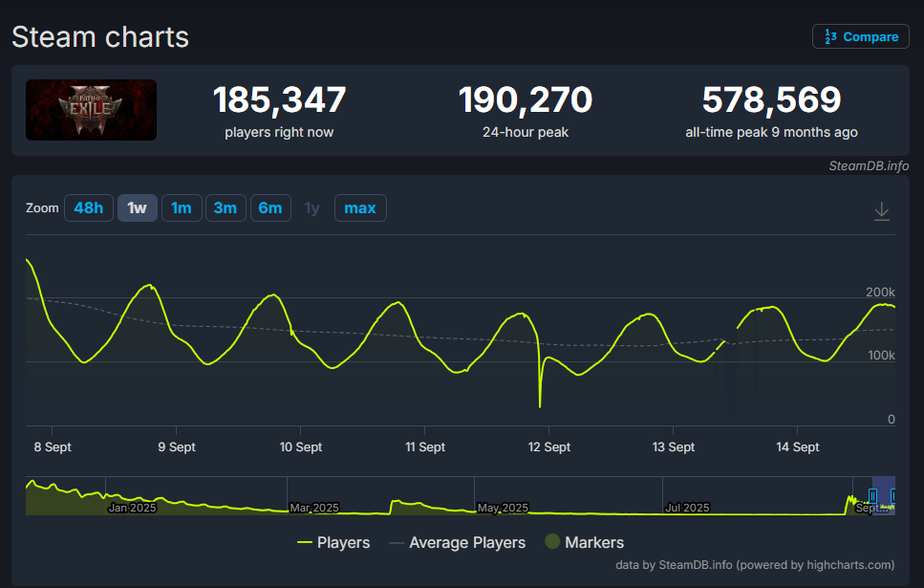Switch chart zoom to 1m

click(x=182, y=208)
